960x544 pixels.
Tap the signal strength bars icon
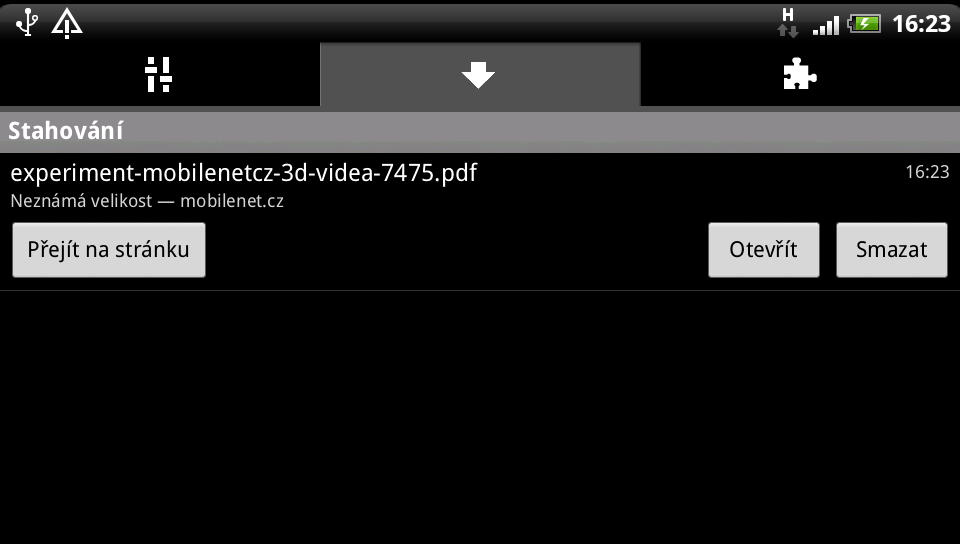click(x=825, y=26)
